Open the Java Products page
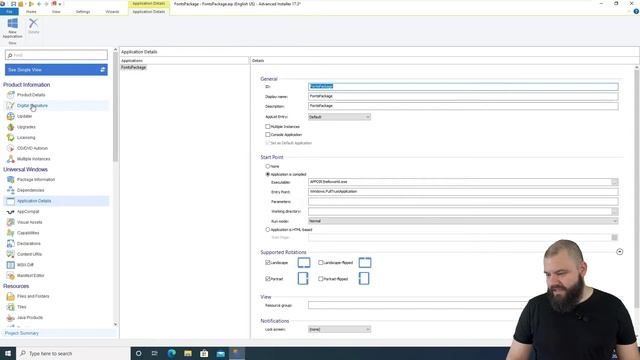640x360 pixels. pyautogui.click(x=29, y=317)
